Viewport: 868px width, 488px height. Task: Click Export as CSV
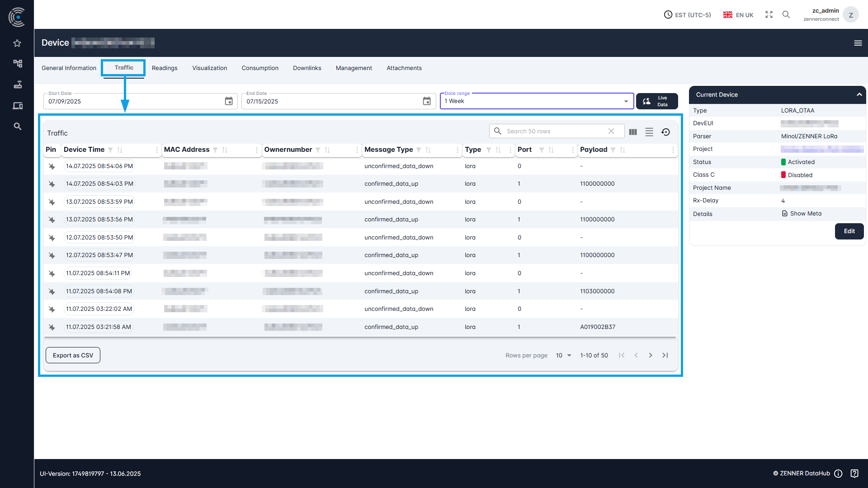(73, 355)
